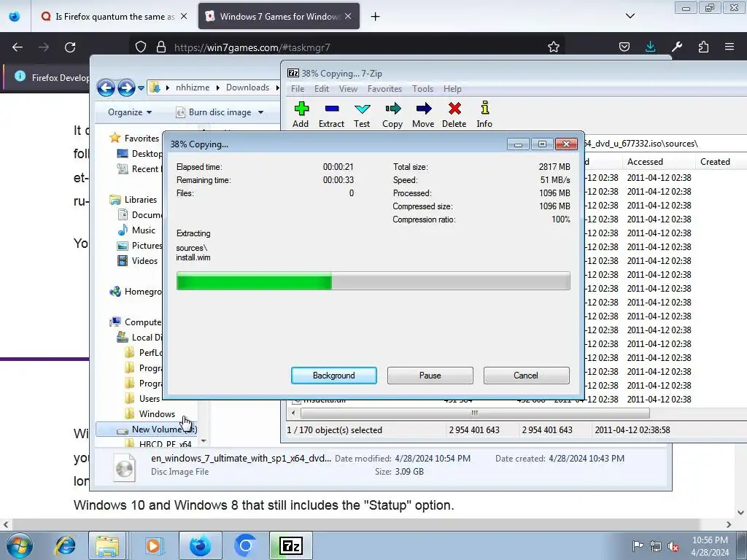Click the Move icon in 7-Zip toolbar

click(x=423, y=114)
